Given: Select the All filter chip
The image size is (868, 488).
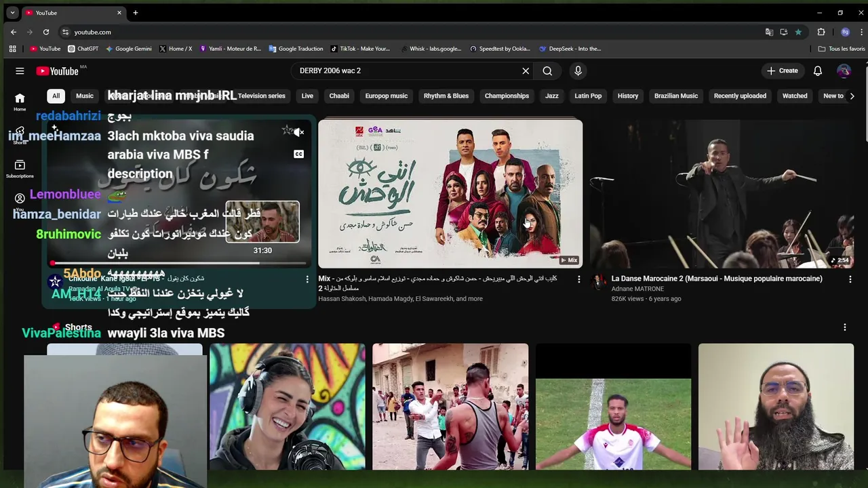Looking at the screenshot, I should (x=56, y=96).
